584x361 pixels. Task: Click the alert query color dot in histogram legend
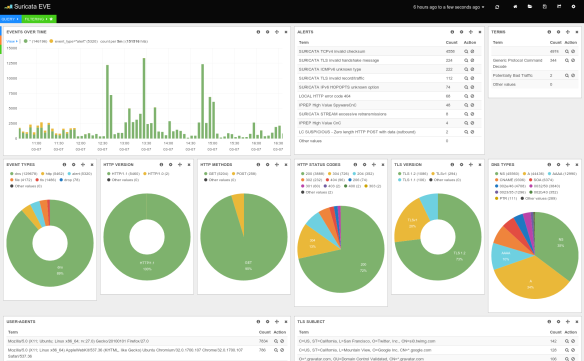tap(51, 41)
